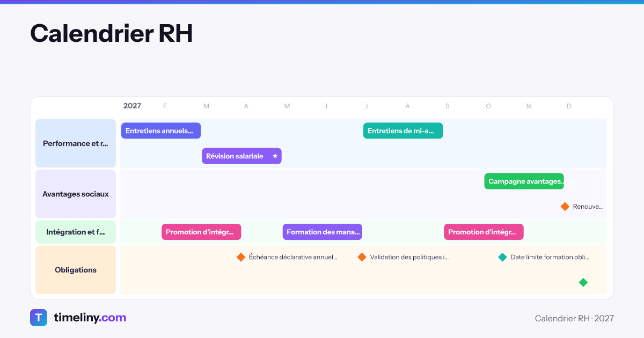The height and width of the screenshot is (338, 644).
Task: Click the timeliny T logo icon
Action: [39, 318]
